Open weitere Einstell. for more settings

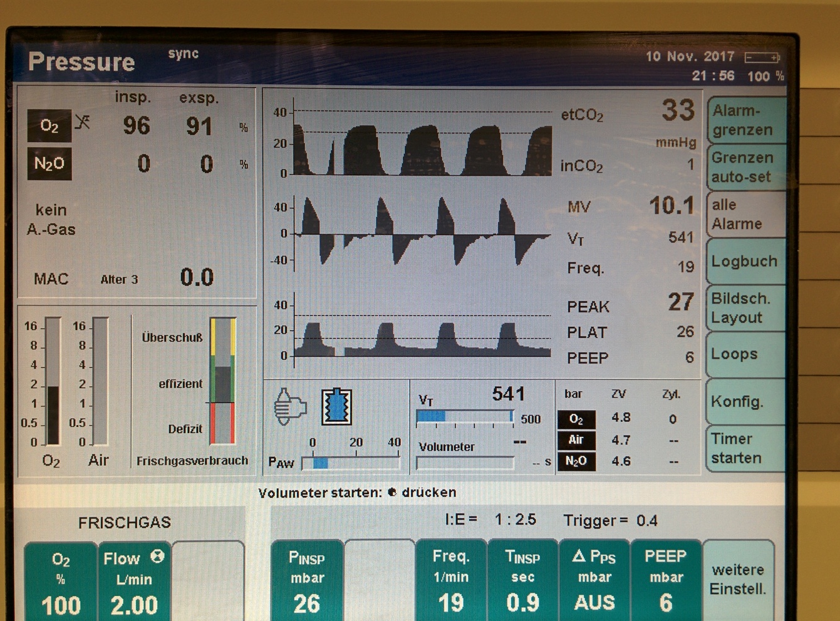[738, 579]
